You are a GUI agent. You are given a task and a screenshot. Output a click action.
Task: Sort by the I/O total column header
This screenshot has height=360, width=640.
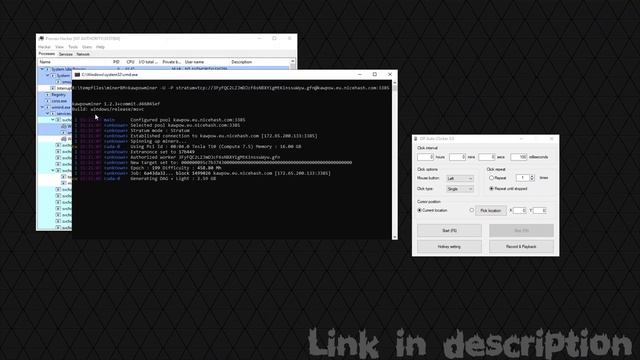coord(148,62)
